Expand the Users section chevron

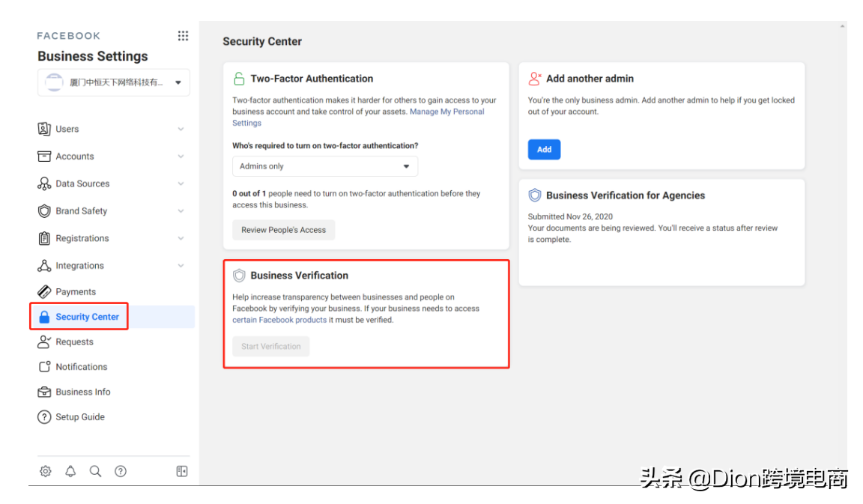[181, 129]
